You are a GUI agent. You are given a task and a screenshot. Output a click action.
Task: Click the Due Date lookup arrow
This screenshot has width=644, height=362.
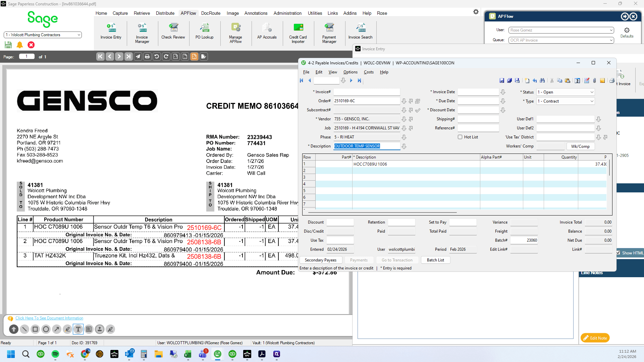click(503, 101)
